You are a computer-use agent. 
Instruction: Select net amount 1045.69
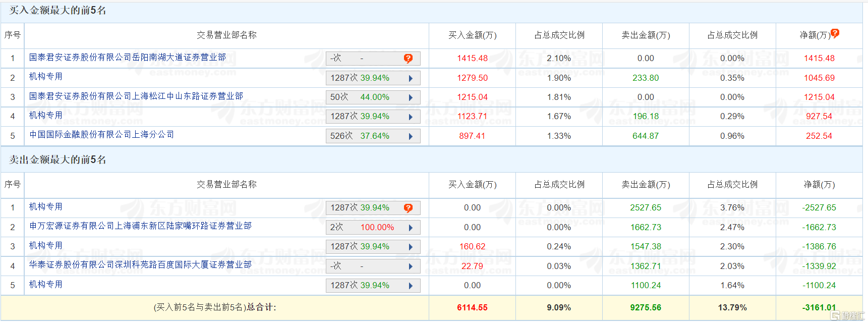819,78
